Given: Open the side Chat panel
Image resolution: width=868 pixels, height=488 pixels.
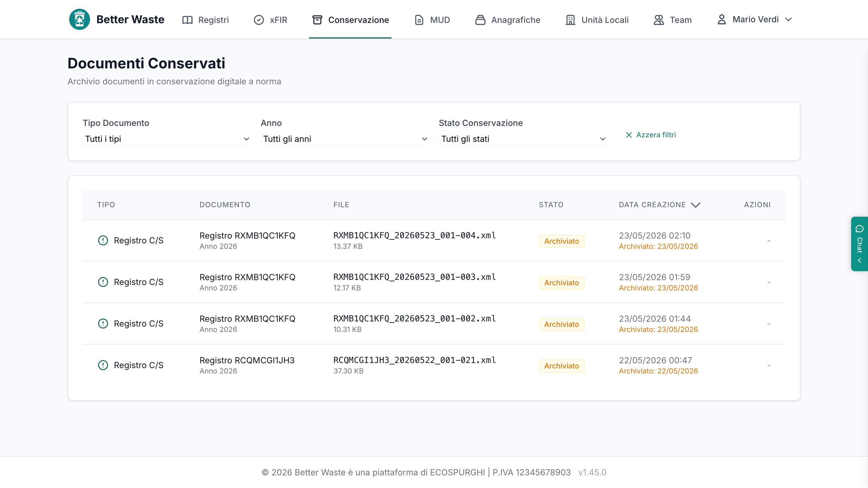Looking at the screenshot, I should coord(859,244).
